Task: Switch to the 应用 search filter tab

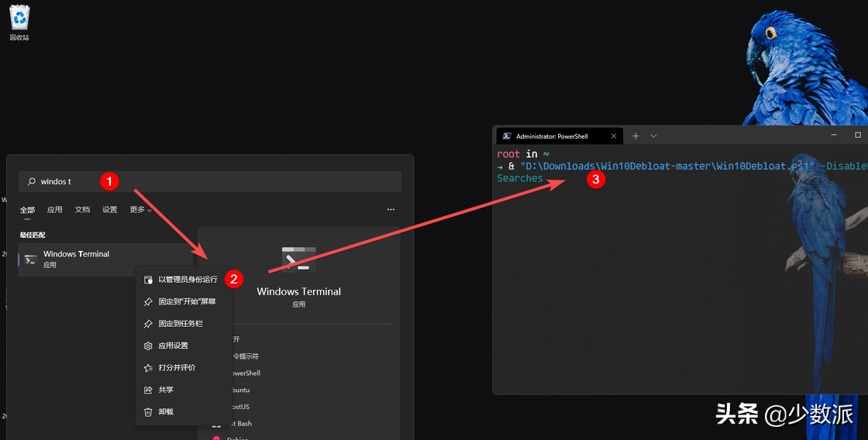Action: coord(54,210)
